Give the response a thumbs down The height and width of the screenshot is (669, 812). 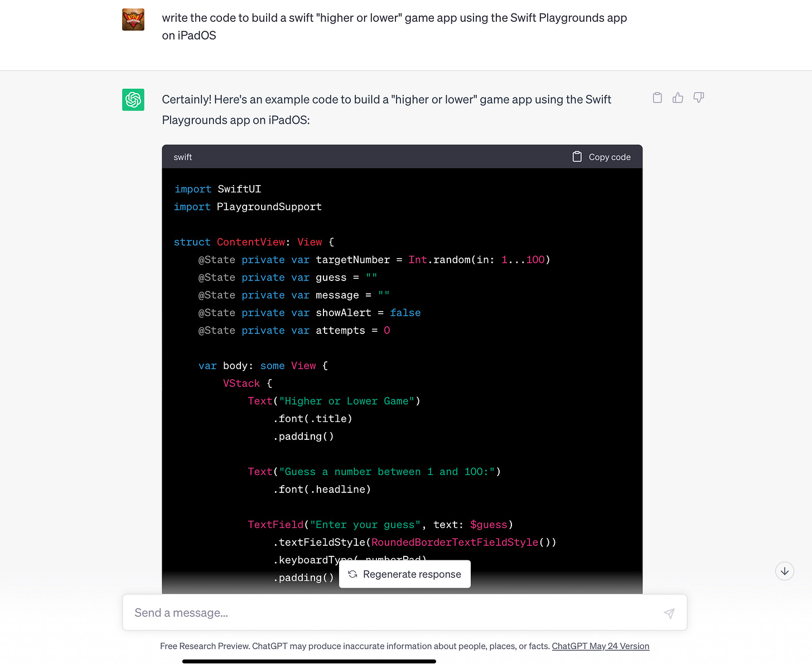coord(698,98)
